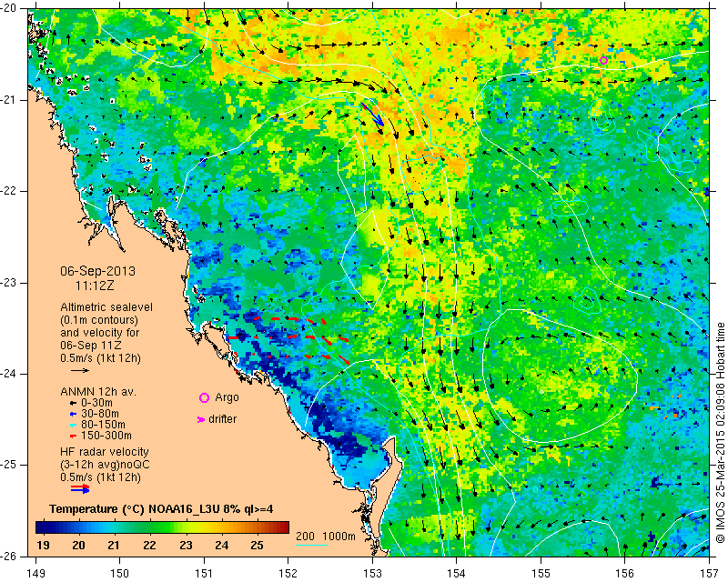This screenshot has width=728, height=582.
Task: Click the cyan 200m depth contour legend line
Action: point(311,545)
